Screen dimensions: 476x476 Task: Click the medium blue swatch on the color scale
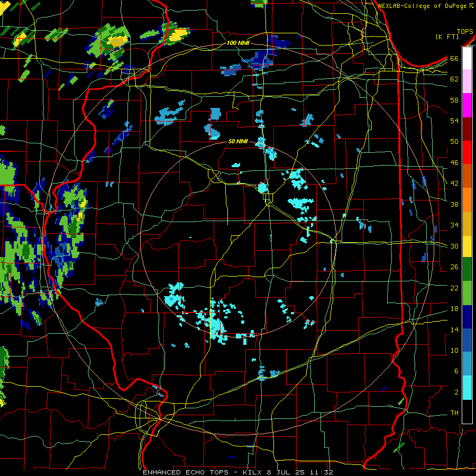pos(467,340)
